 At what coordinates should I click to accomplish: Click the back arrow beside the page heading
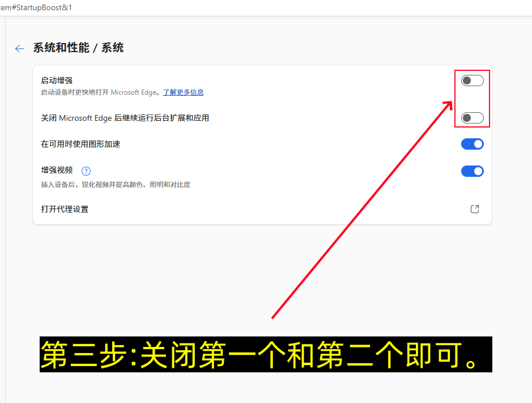19,49
